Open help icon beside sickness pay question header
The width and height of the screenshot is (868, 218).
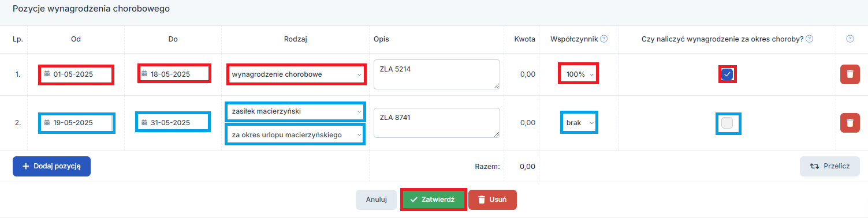click(x=809, y=39)
